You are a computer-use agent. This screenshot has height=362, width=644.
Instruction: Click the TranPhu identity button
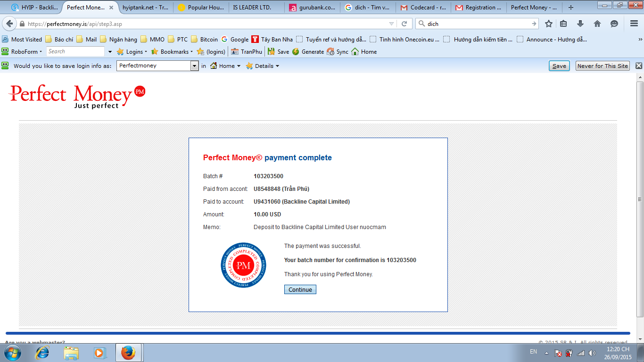coord(246,51)
